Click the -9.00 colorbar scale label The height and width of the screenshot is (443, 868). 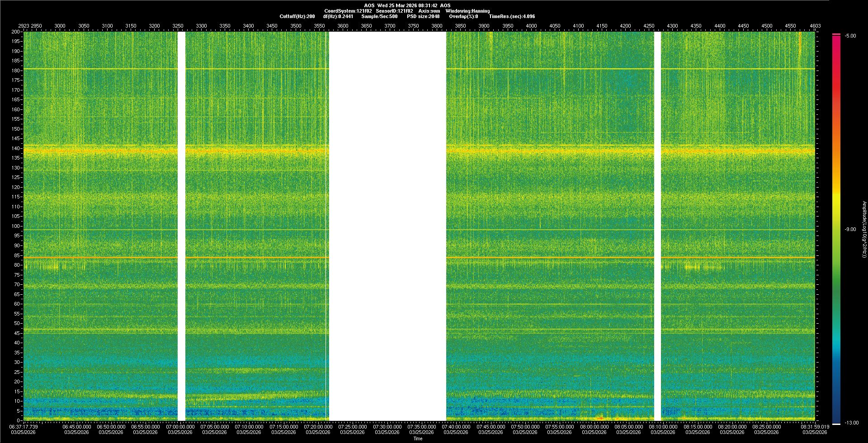pyautogui.click(x=850, y=230)
